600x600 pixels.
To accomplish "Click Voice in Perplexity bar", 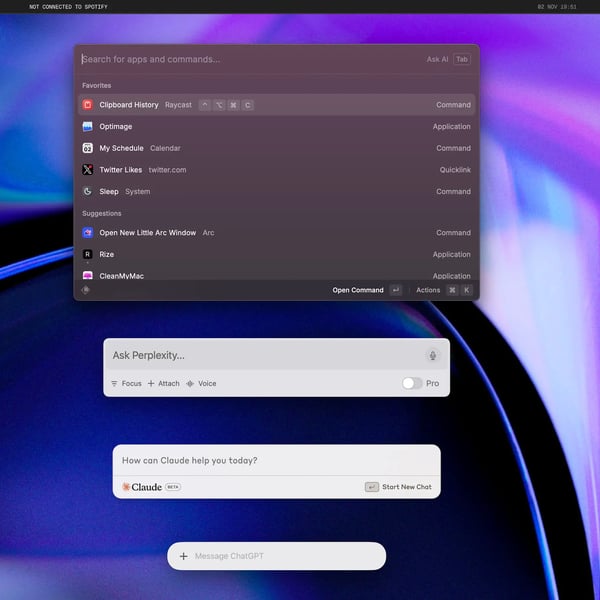I will click(x=201, y=383).
